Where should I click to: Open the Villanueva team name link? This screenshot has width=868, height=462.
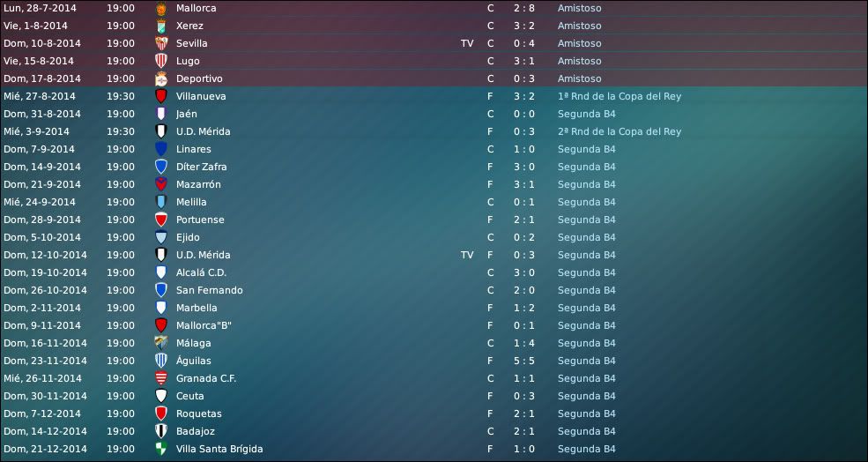pos(201,96)
